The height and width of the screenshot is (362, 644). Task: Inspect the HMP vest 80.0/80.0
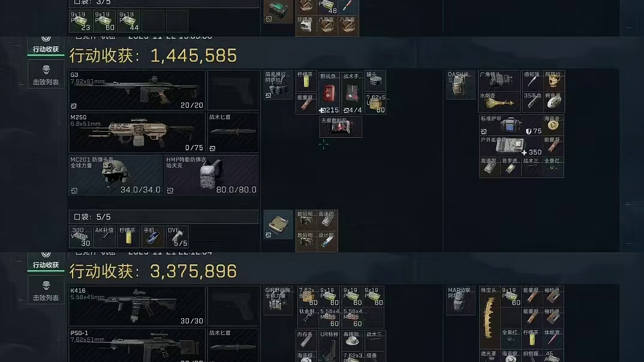(x=212, y=174)
